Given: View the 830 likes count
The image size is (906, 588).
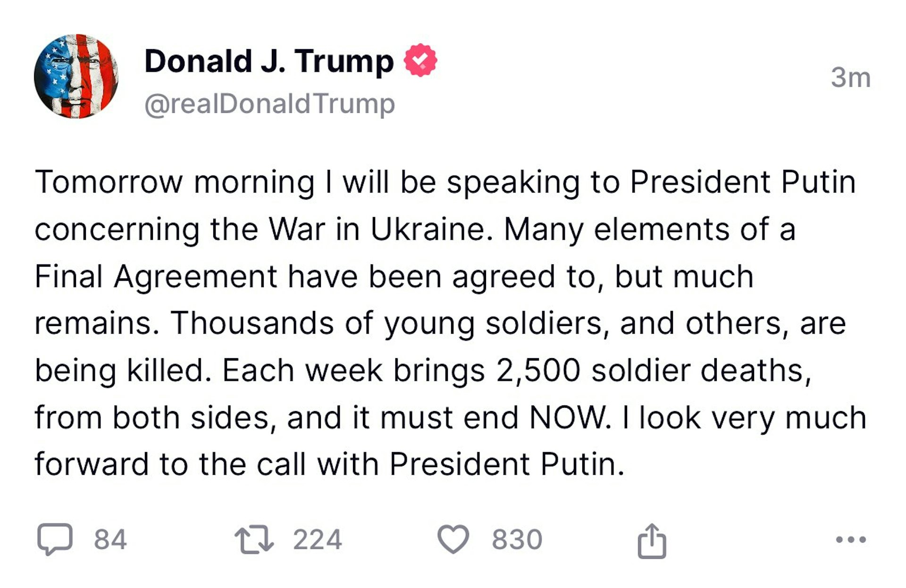Looking at the screenshot, I should (517, 539).
